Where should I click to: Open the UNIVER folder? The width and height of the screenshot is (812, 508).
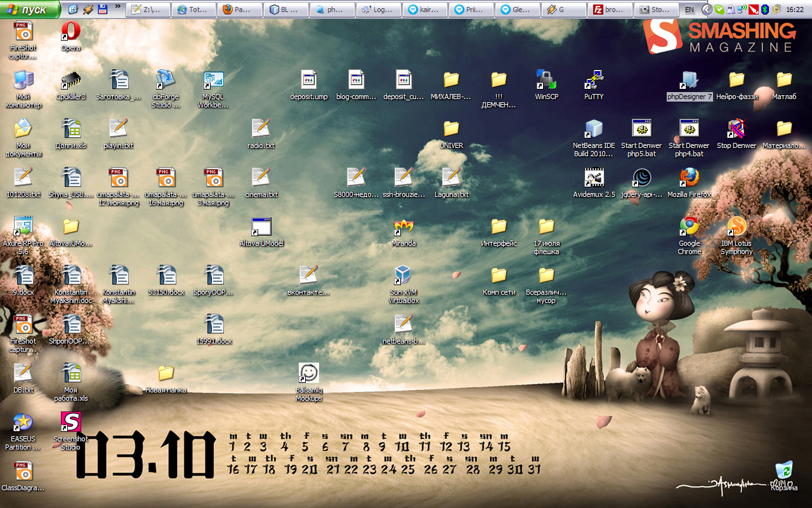tap(451, 129)
